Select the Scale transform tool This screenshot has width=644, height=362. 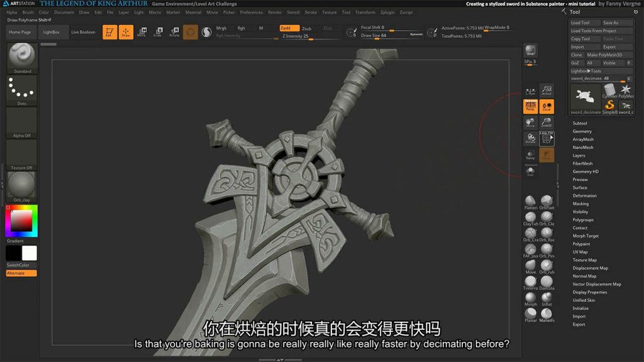(x=158, y=32)
